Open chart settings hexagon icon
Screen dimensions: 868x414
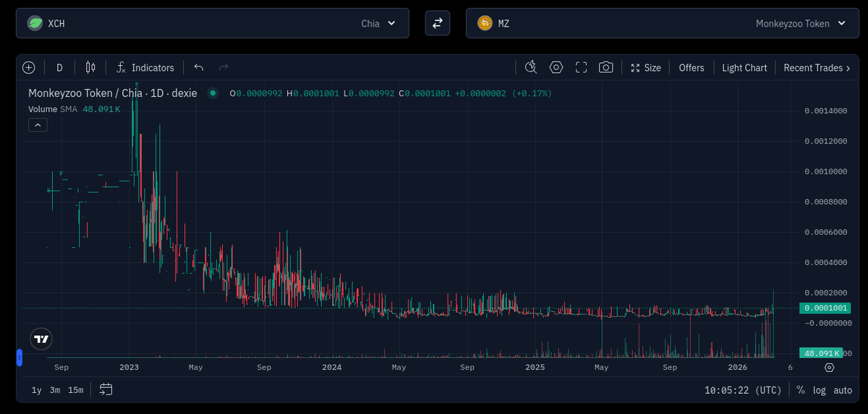pyautogui.click(x=556, y=67)
